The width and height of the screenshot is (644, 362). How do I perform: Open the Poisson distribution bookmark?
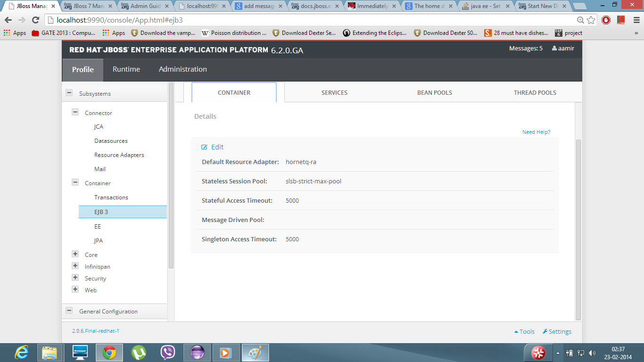tap(234, 33)
